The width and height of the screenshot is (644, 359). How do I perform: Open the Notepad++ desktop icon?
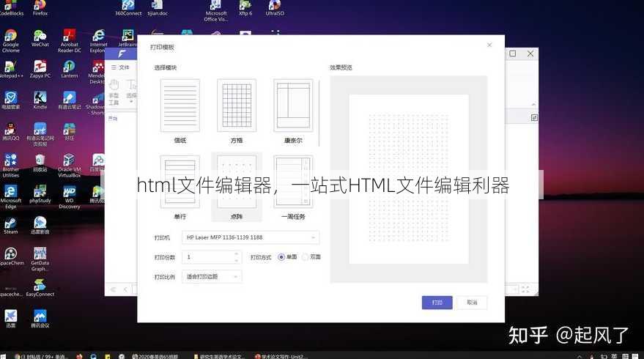click(10, 70)
